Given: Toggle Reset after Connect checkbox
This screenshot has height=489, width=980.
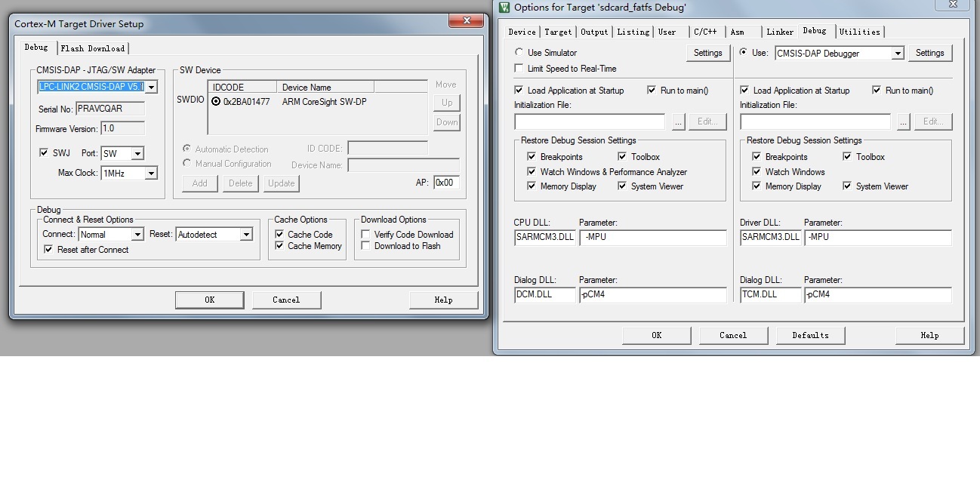Looking at the screenshot, I should pyautogui.click(x=49, y=250).
